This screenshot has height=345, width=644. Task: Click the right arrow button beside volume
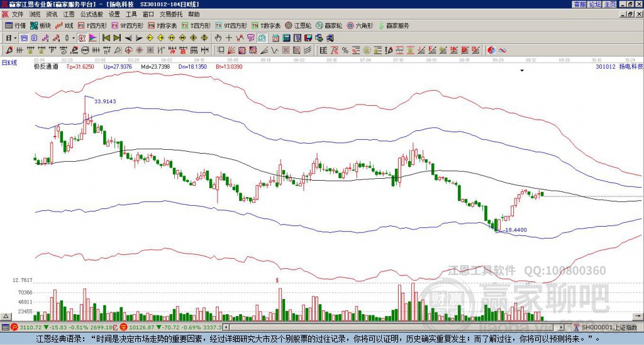639,316
